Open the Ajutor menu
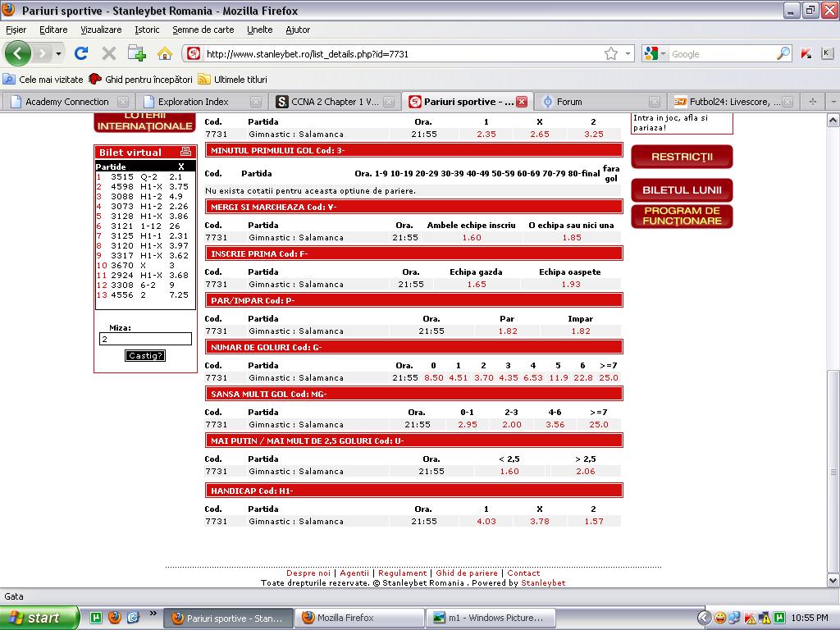 tap(298, 30)
